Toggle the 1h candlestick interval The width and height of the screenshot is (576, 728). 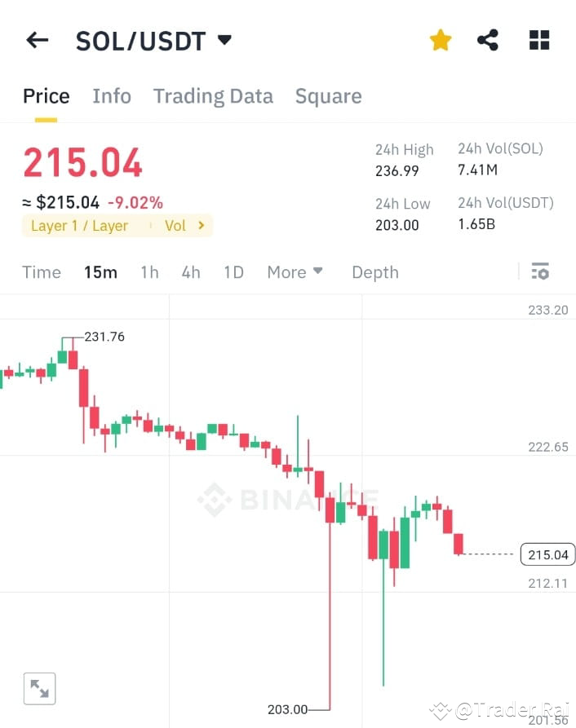tap(149, 272)
